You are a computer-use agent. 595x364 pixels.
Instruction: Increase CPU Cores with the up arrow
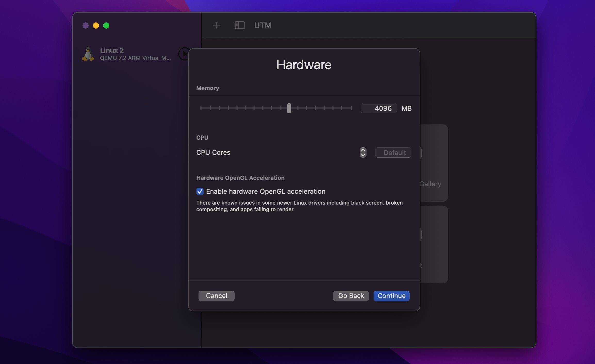click(363, 150)
